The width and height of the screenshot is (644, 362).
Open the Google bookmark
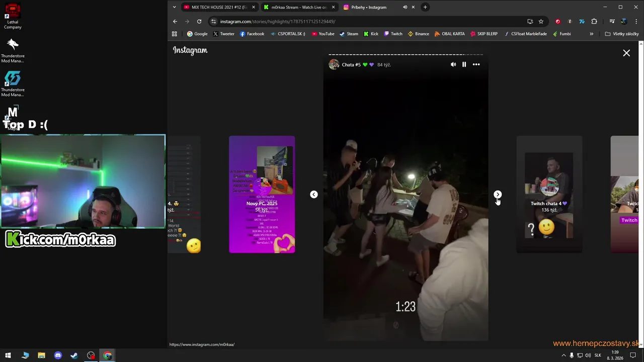click(197, 34)
